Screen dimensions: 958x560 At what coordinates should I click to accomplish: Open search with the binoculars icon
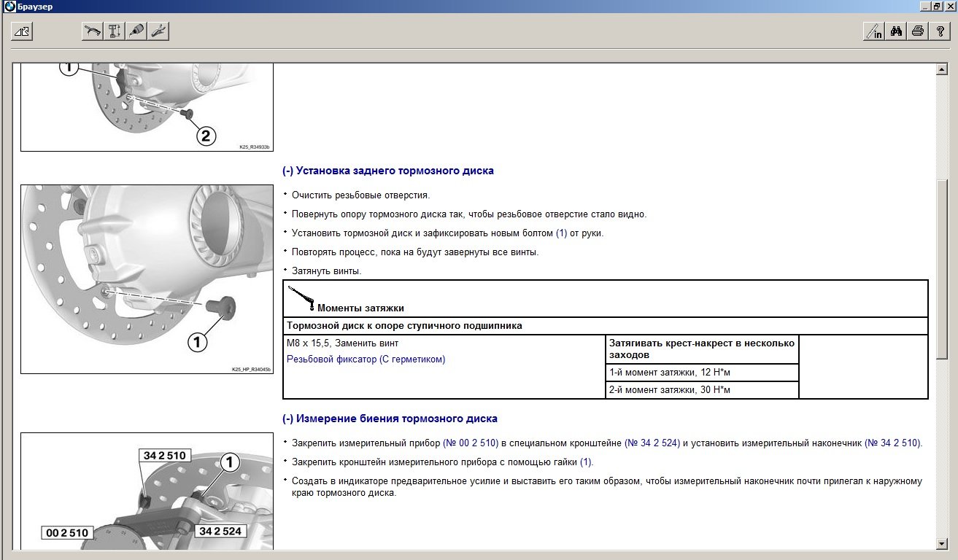pos(896,31)
